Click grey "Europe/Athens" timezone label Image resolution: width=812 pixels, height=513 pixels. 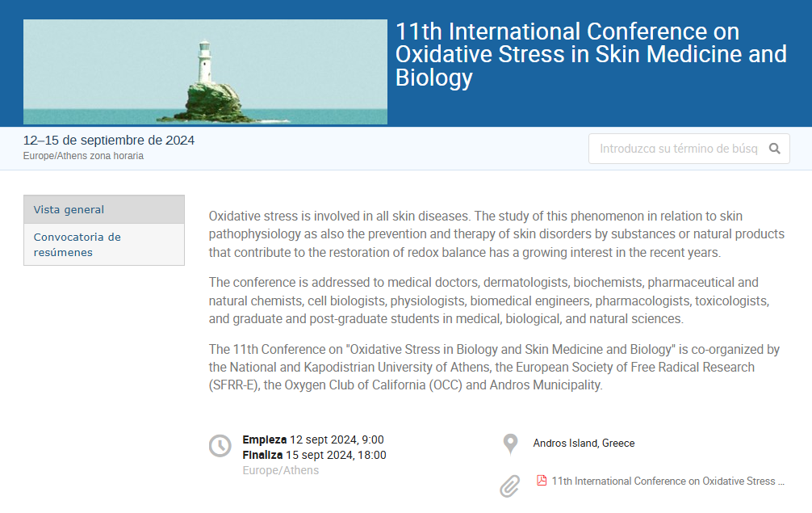[x=281, y=470]
